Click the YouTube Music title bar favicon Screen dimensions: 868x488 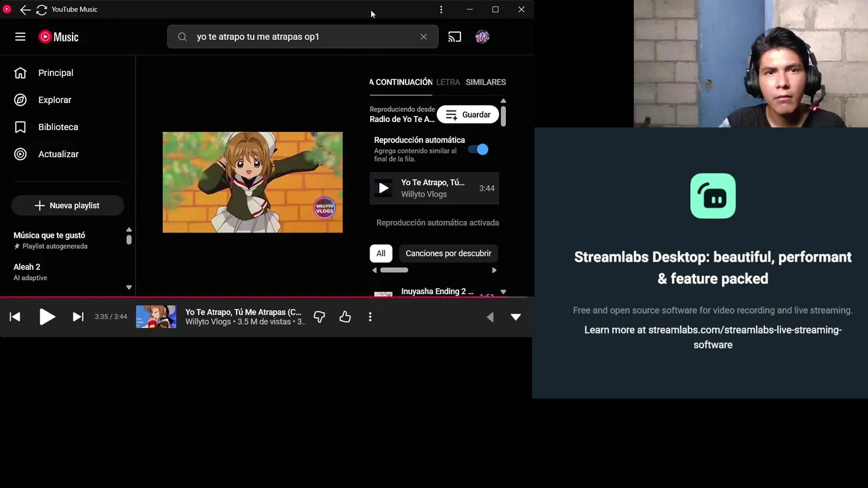(7, 9)
